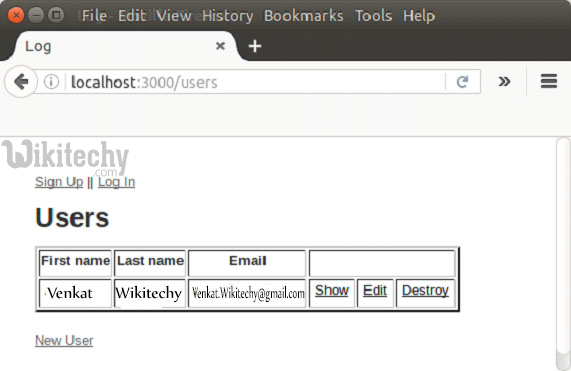
Task: Click the window maximize button
Action: [x=56, y=15]
